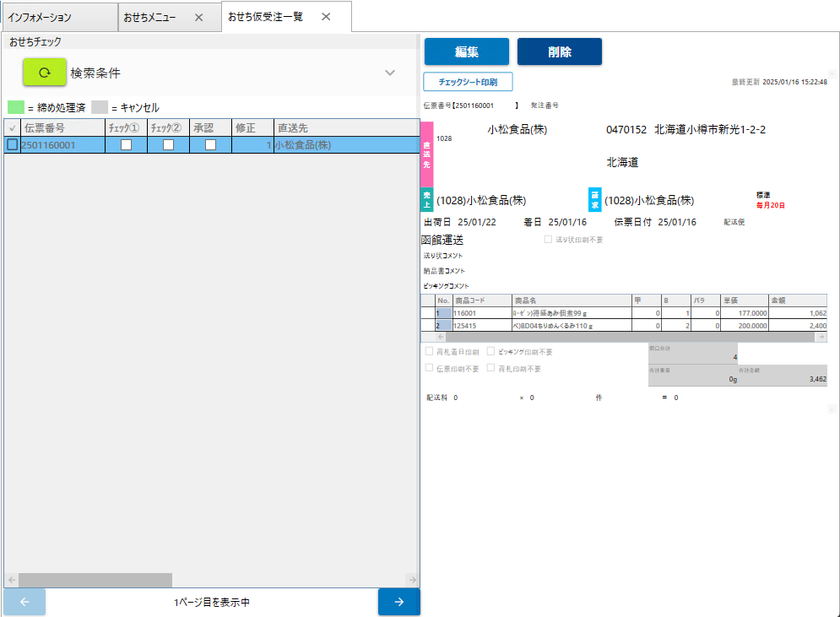Click the item table horizontal scrollbar
Viewport: 840px width, 617px height.
pos(630,337)
